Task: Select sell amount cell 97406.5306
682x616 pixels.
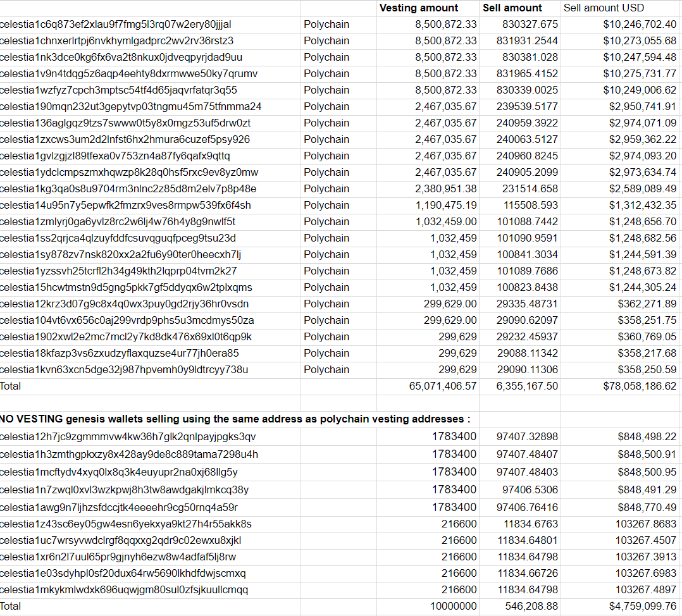Action: (530, 490)
